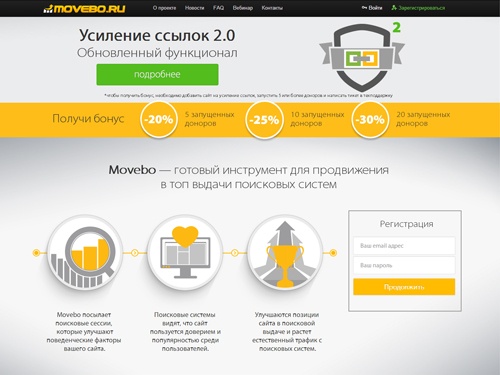Click the Усиление ссылок 2.0 heading
Screen dimensions: 500x375
point(157,35)
